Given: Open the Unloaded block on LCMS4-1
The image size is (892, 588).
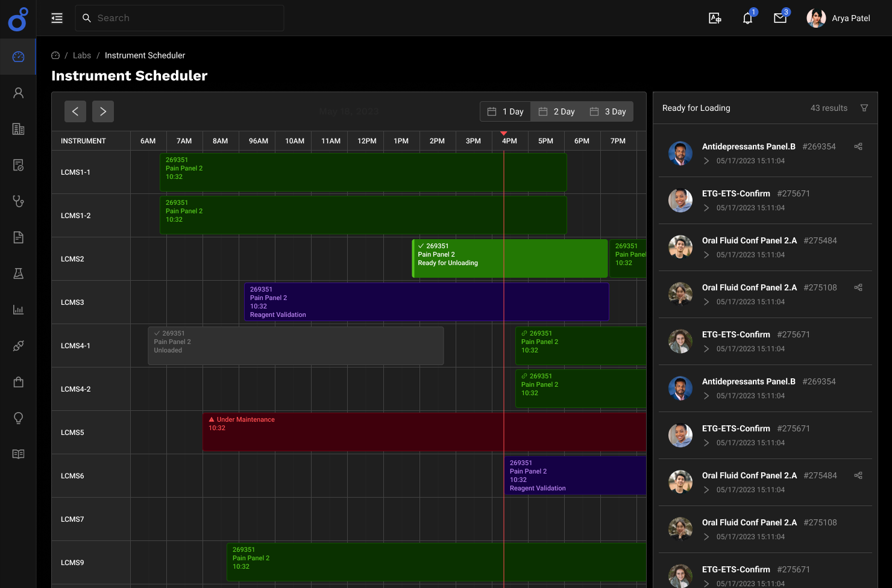Looking at the screenshot, I should click(296, 346).
